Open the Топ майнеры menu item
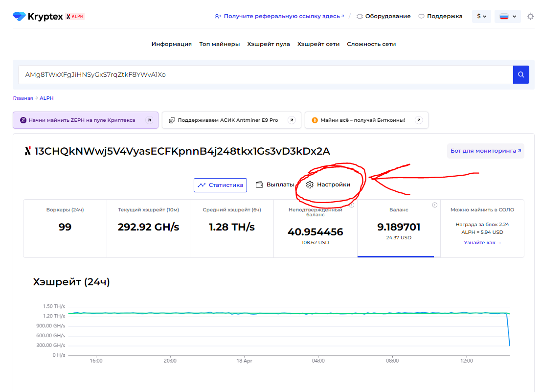 pyautogui.click(x=220, y=44)
